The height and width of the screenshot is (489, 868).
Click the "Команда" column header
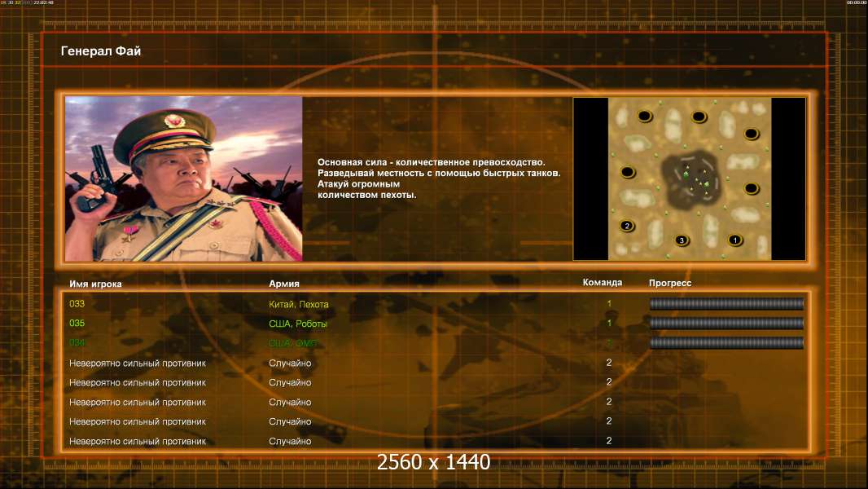(x=603, y=283)
